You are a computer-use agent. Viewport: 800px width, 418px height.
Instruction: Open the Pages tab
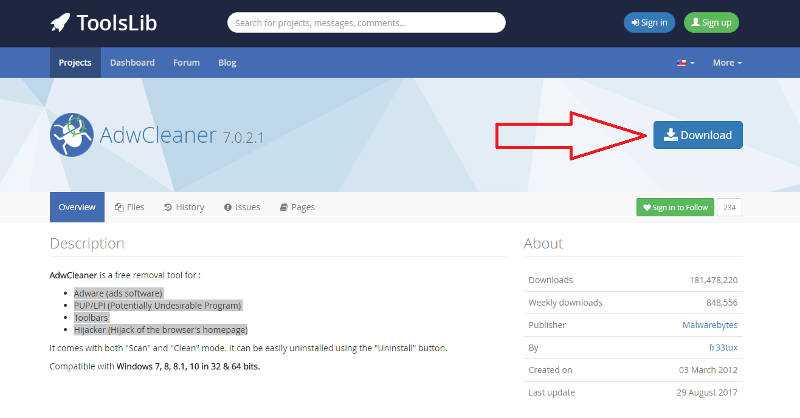pyautogui.click(x=297, y=207)
